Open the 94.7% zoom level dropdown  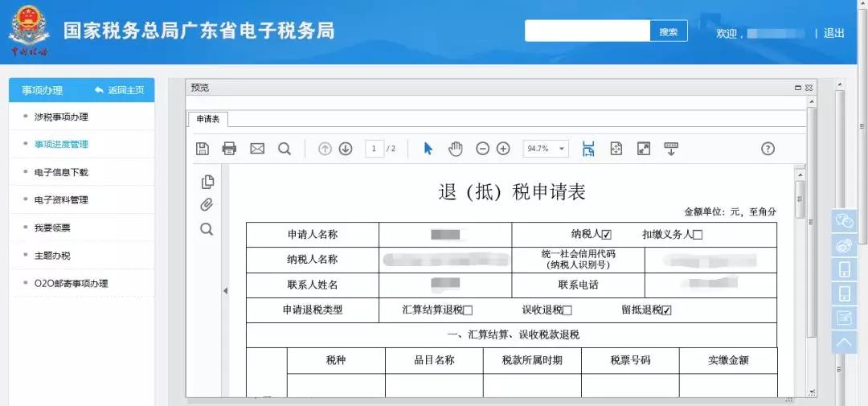pos(546,149)
